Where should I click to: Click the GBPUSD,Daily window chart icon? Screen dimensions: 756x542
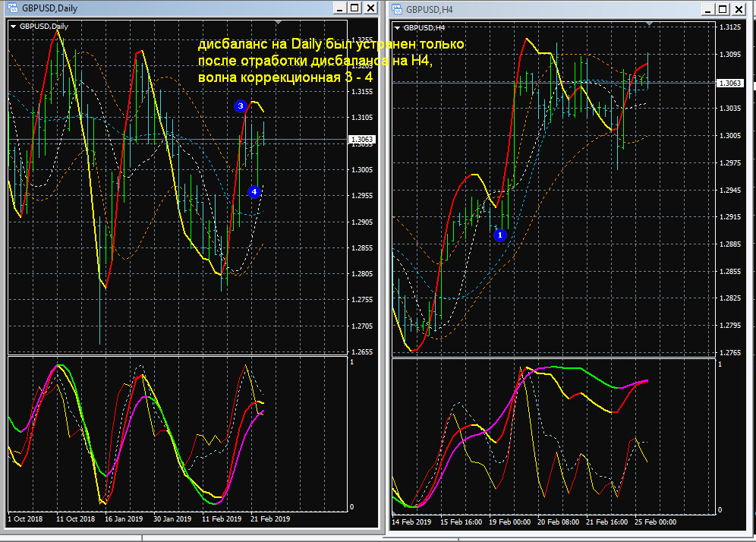coord(13,8)
